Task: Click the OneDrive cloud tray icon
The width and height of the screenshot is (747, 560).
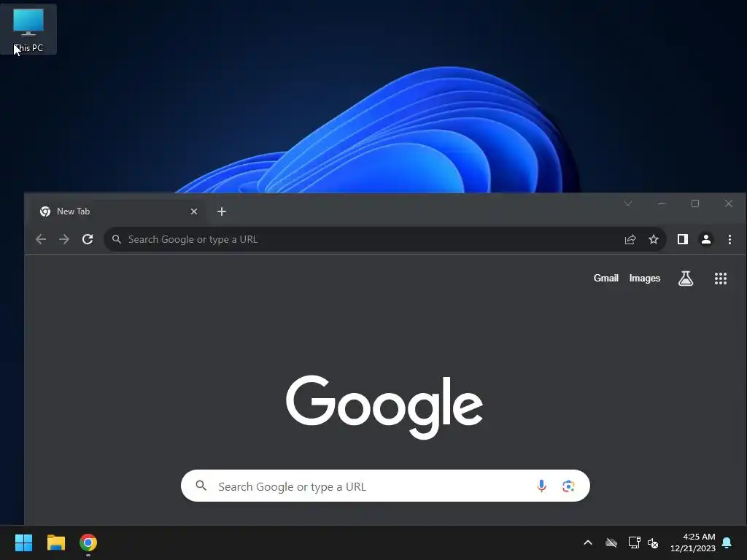Action: pos(611,542)
